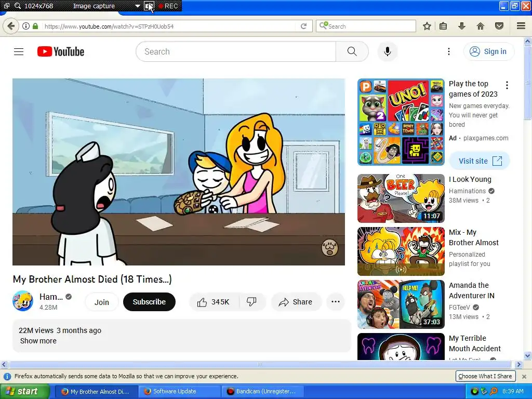Screen dimensions: 532x399
Task: Dismiss the Firefox data notification bar
Action: point(524,376)
